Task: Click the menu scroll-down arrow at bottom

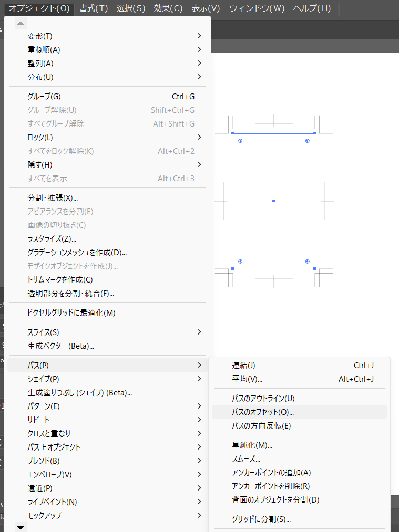Action: point(21,527)
